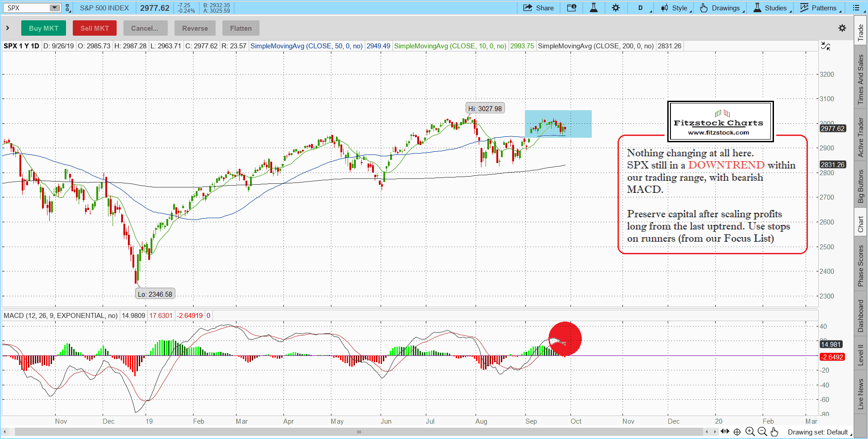
Task: Click the zoom in magnifier icon
Action: 750,432
